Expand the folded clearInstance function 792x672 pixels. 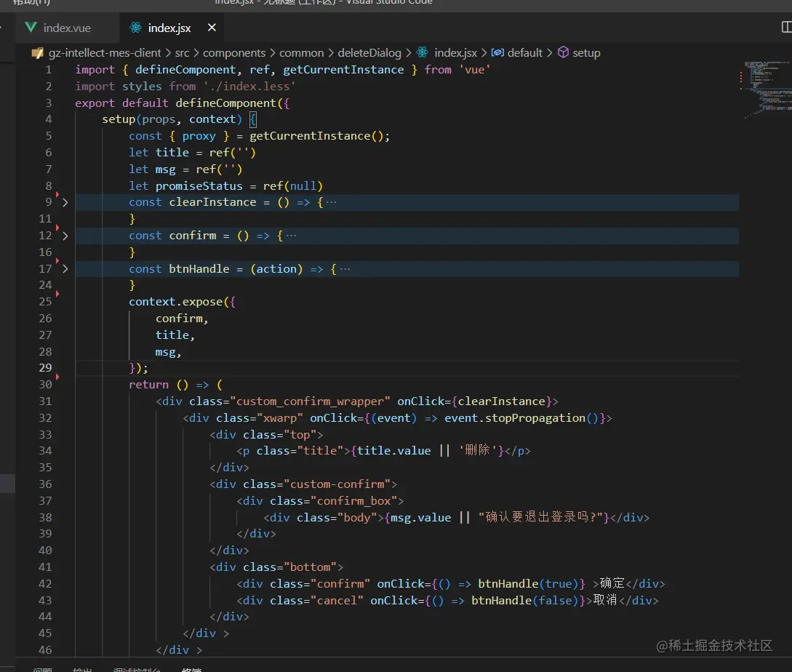65,202
